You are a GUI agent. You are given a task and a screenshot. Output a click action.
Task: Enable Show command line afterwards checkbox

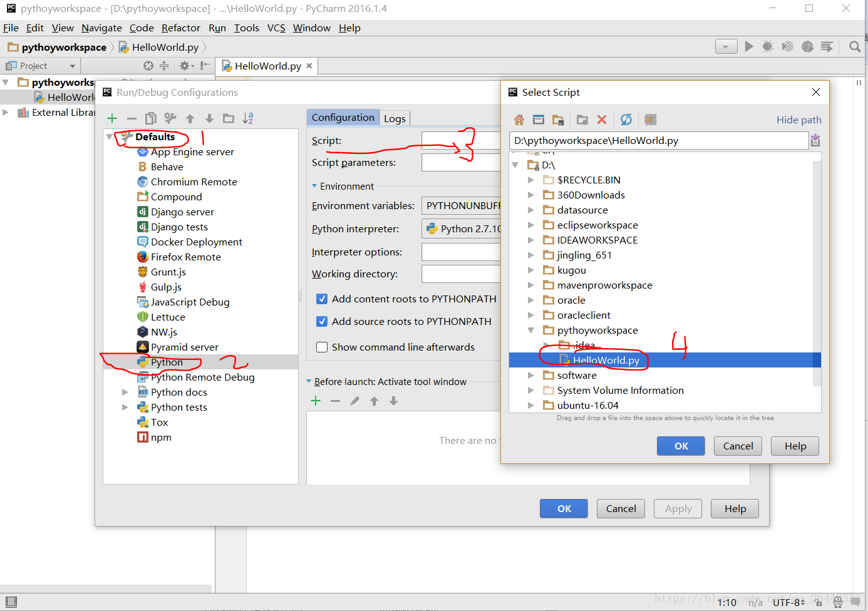[x=322, y=347]
